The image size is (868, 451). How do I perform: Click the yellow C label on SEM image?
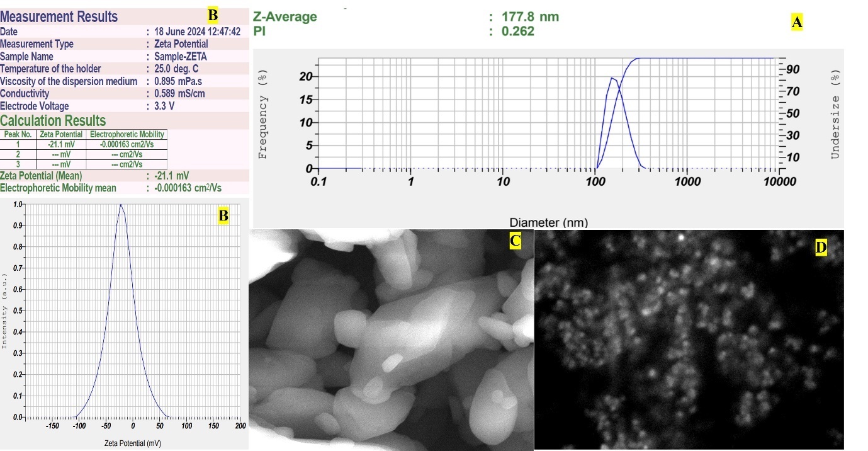pyautogui.click(x=515, y=240)
